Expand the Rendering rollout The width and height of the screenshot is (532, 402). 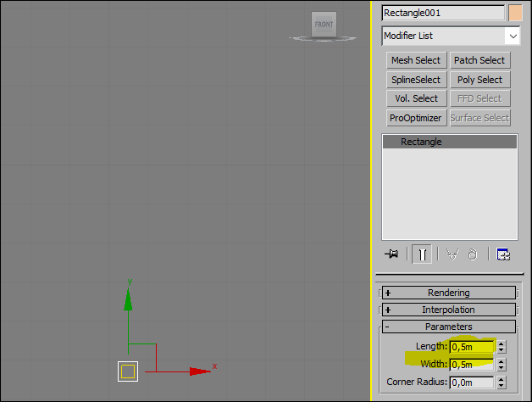pyautogui.click(x=448, y=293)
